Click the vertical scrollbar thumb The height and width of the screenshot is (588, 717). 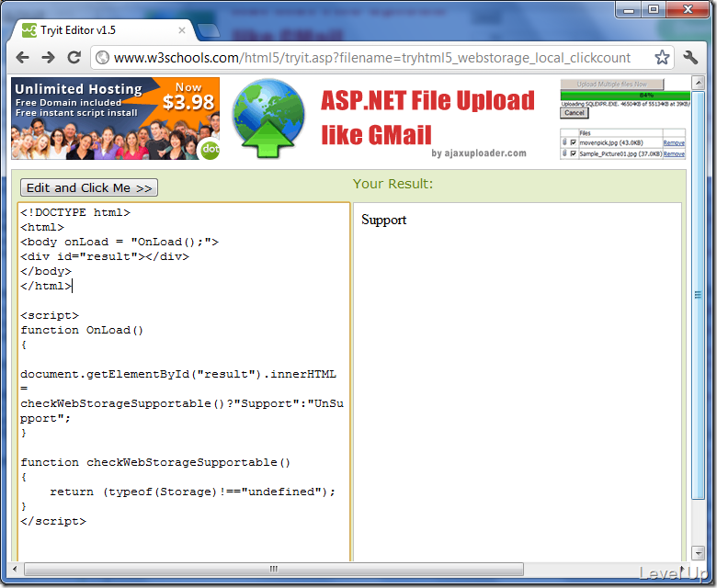pos(698,295)
